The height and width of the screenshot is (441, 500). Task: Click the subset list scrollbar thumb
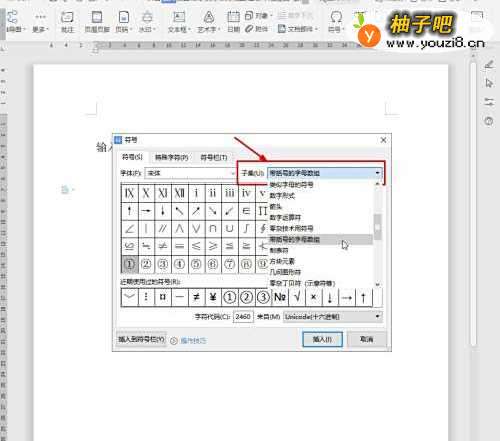pyautogui.click(x=377, y=227)
